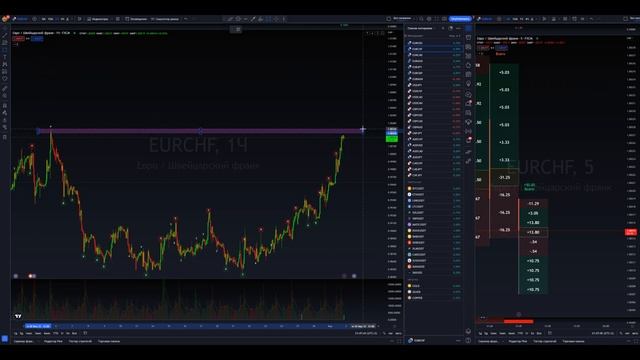The image size is (640, 360).
Task: Select COPPER row in watchlist
Action: point(433,298)
